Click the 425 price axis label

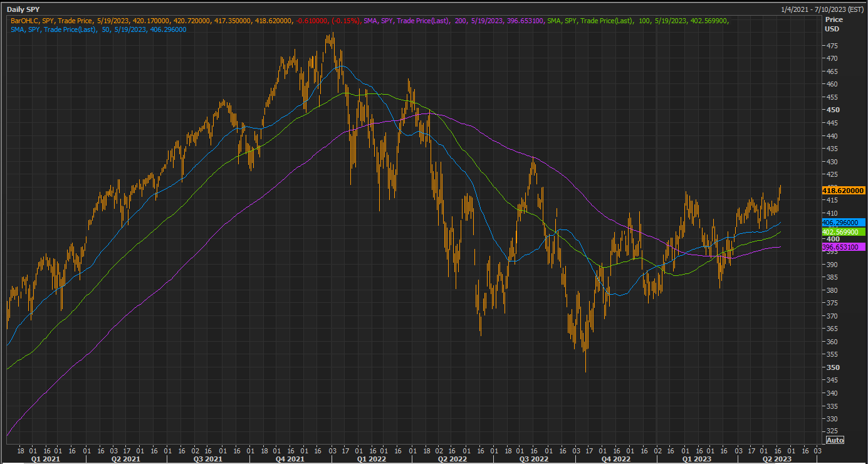point(831,174)
